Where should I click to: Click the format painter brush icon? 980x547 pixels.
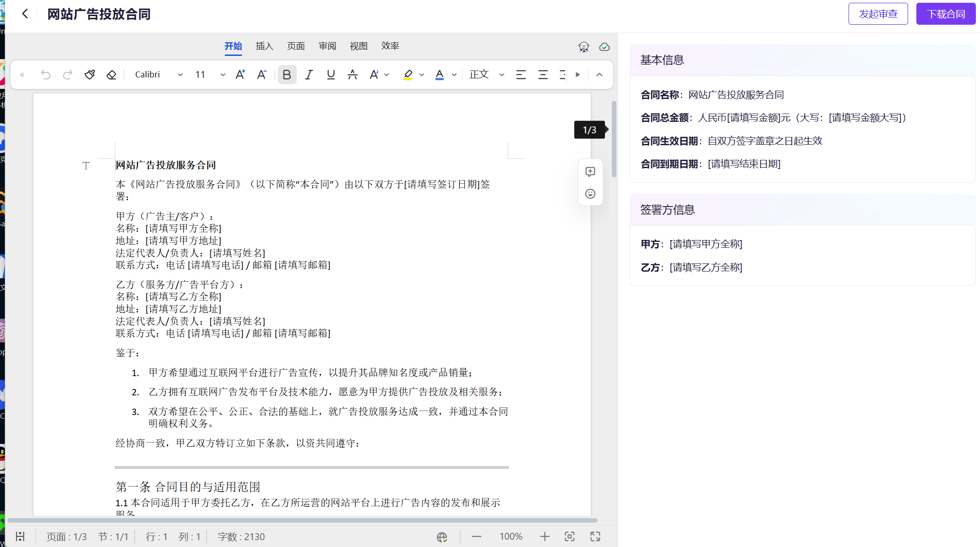click(90, 75)
